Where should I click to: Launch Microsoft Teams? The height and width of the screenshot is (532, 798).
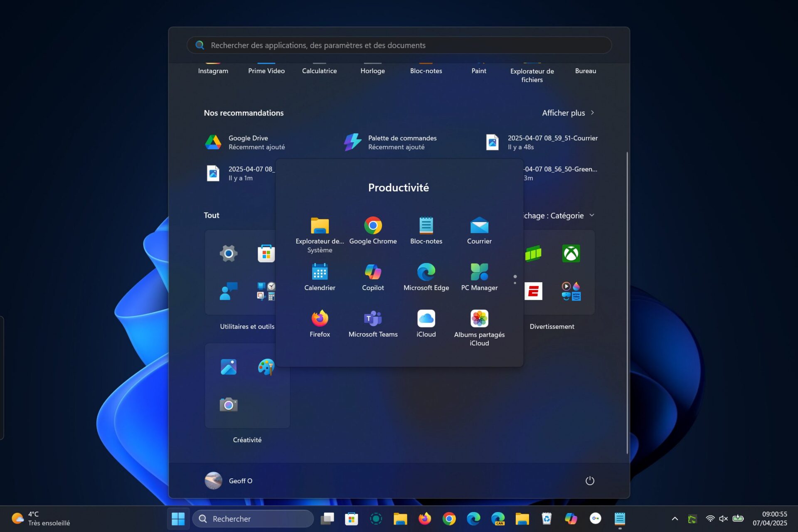point(373,319)
